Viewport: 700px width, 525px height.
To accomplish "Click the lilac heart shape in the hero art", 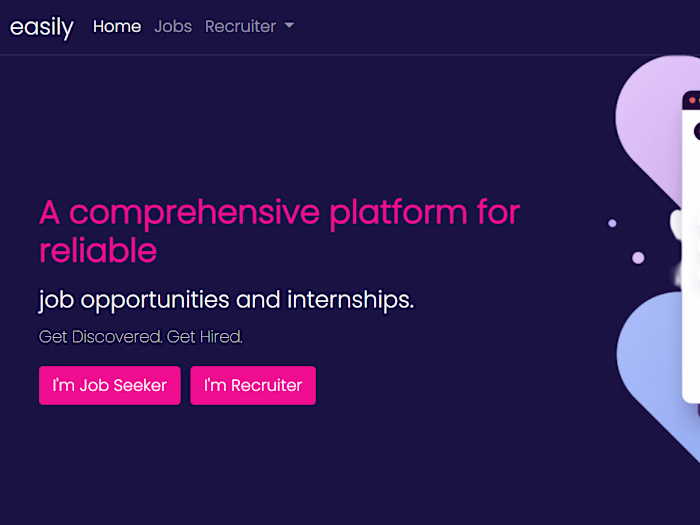I will 650,120.
